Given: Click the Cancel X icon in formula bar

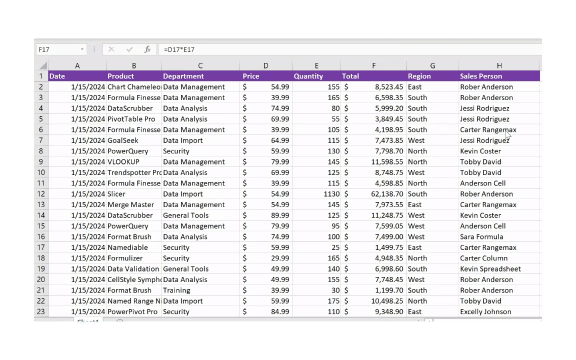Looking at the screenshot, I should 111,49.
